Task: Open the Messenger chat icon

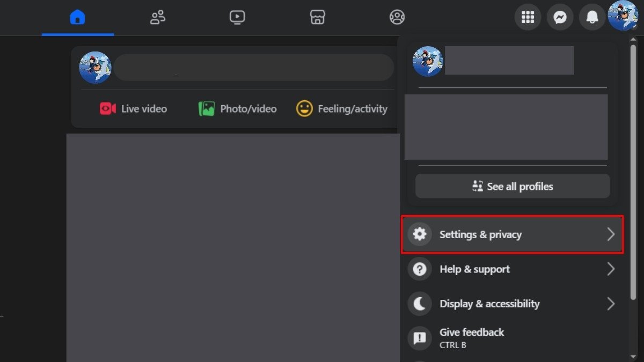Action: (x=560, y=18)
